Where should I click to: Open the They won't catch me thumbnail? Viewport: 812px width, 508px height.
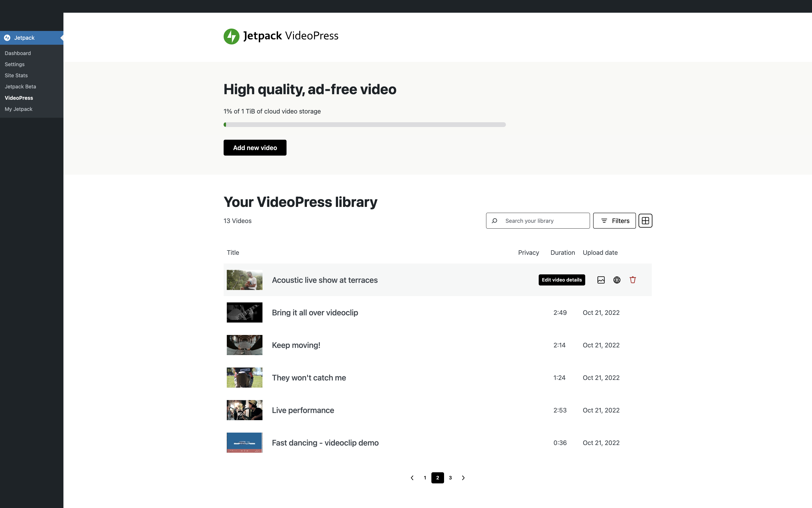click(244, 378)
